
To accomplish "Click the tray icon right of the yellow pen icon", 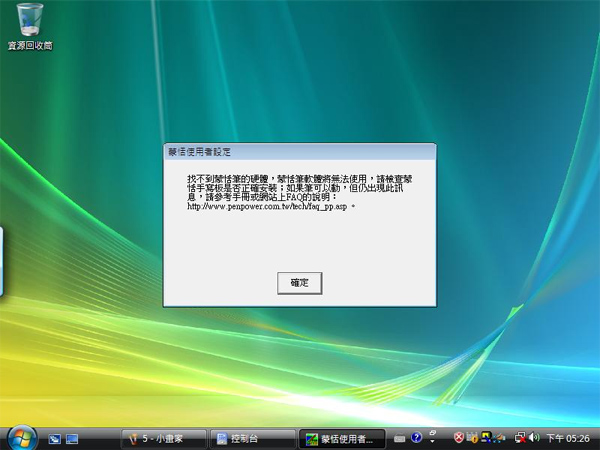I will (x=499, y=438).
